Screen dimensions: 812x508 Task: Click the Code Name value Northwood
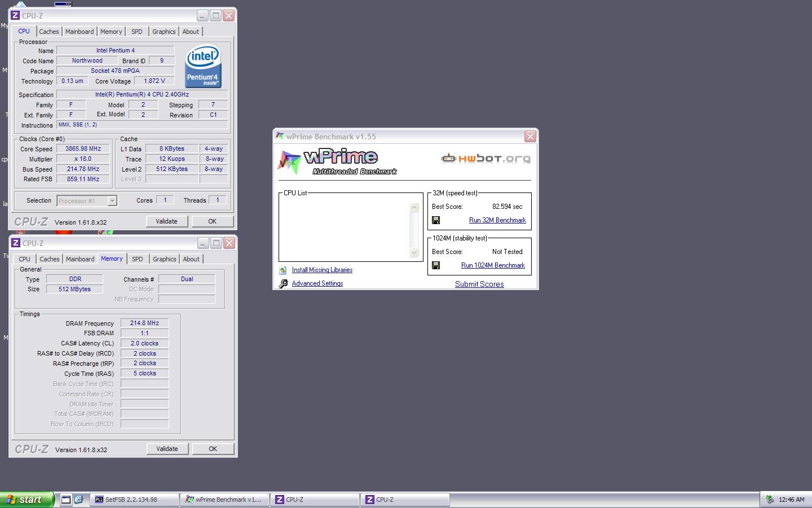pos(87,60)
